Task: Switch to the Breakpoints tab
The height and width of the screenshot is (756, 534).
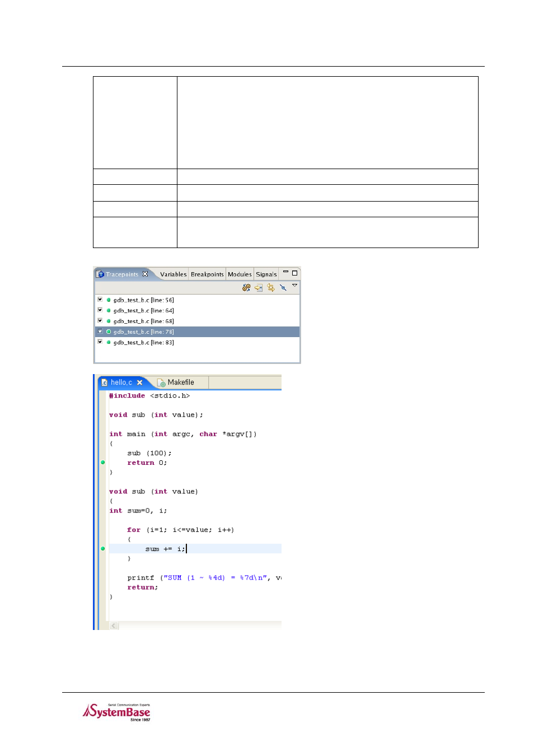Action: tap(207, 274)
